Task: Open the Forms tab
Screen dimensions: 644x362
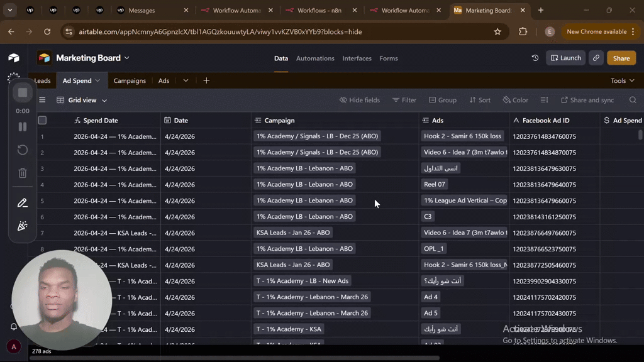Action: point(389,58)
